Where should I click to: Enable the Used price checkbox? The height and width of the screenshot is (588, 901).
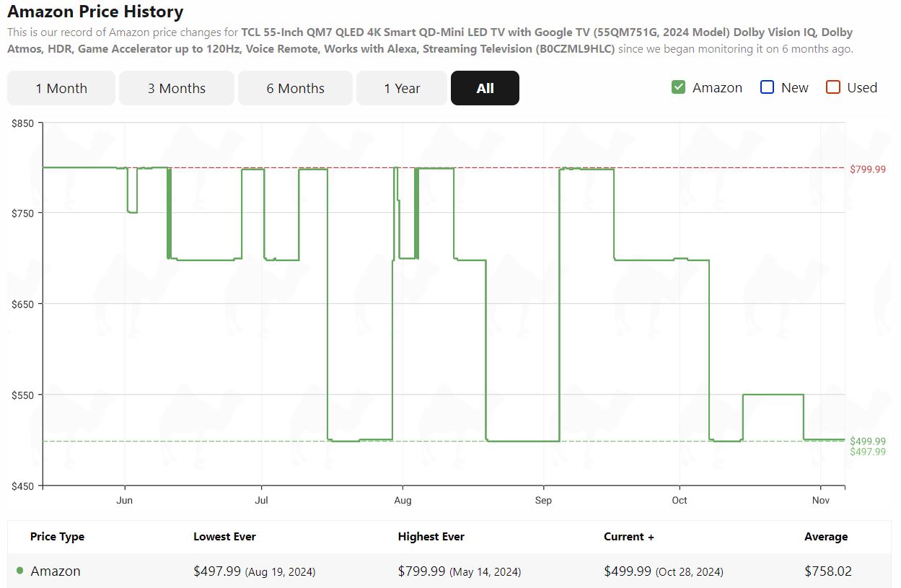833,87
